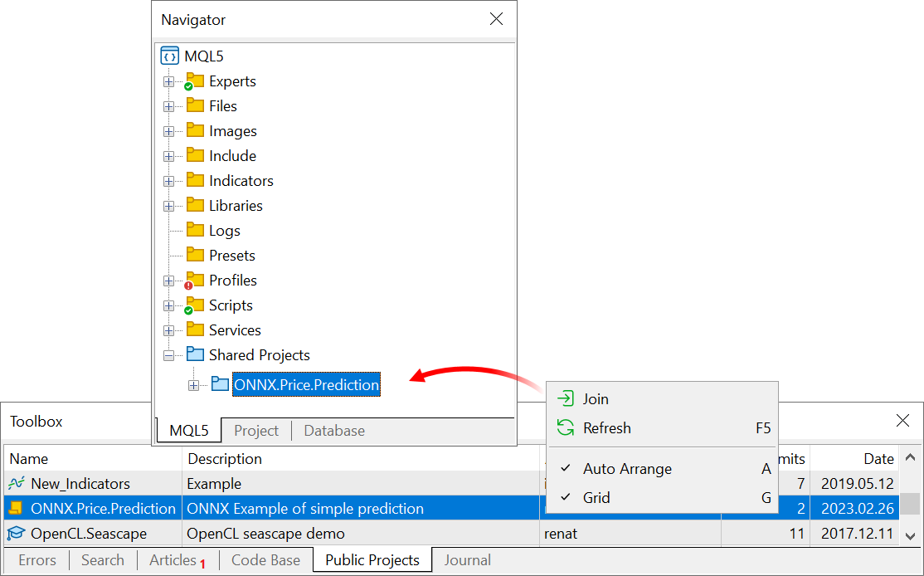Select the New_Indicators chart icon in Toolbox
This screenshot has width=924, height=576.
point(17,483)
